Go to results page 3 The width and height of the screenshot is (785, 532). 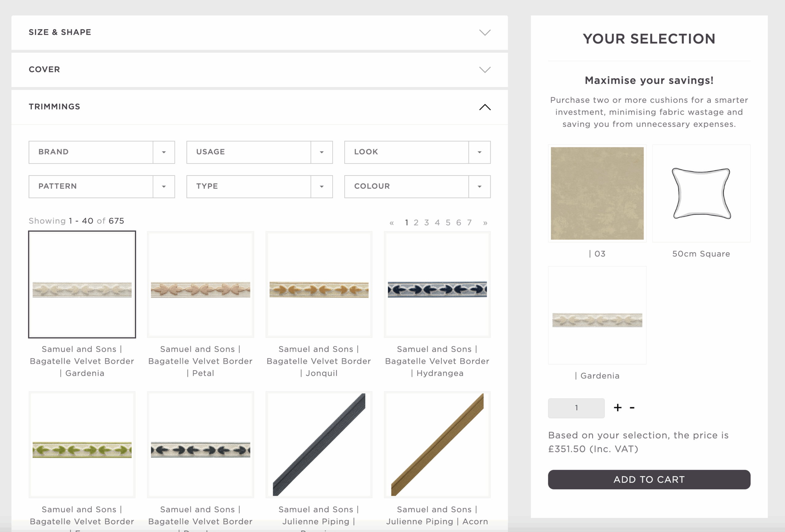tap(427, 223)
